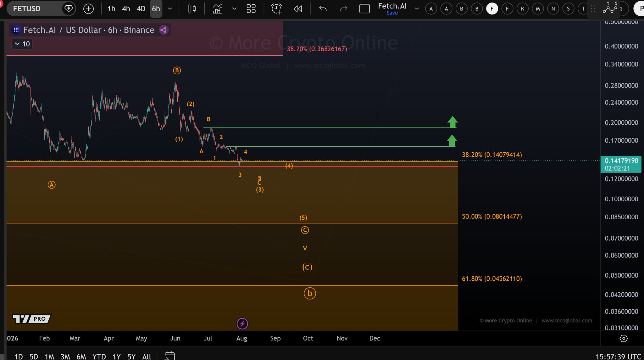644x360 pixels.
Task: Expand the collapsed indicators legend showing 10
Action: click(22, 44)
